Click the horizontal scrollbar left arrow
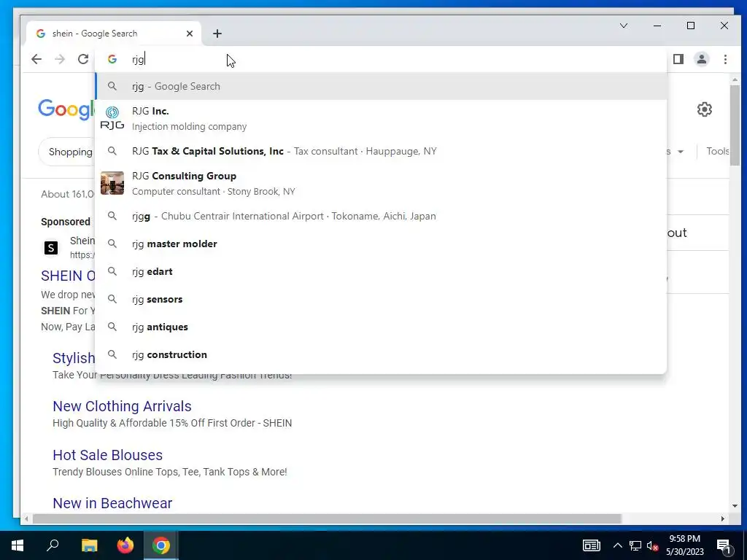 [27, 518]
